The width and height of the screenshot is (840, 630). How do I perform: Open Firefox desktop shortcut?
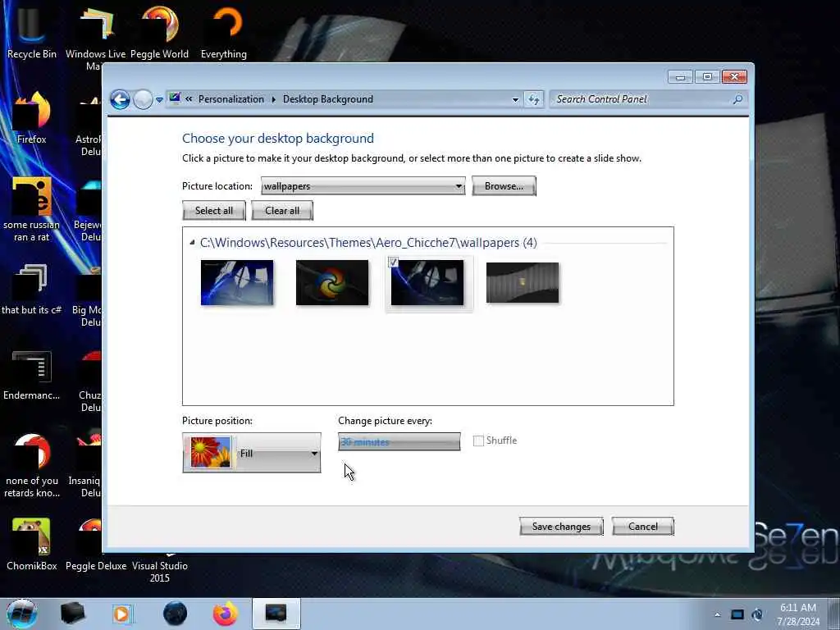click(31, 118)
